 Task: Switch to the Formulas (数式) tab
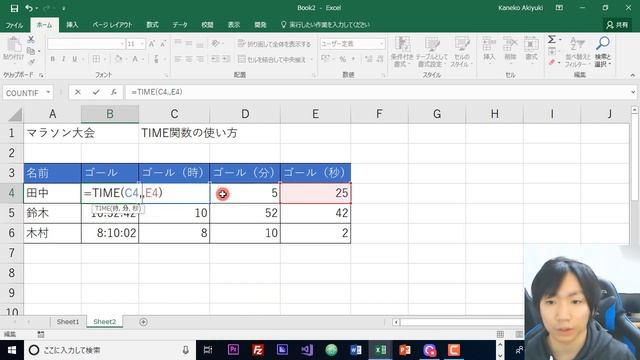point(153,25)
